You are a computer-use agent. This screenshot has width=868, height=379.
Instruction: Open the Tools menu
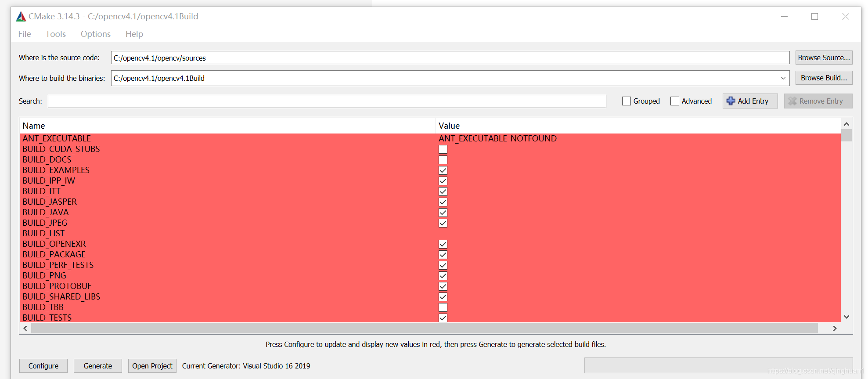pos(56,34)
